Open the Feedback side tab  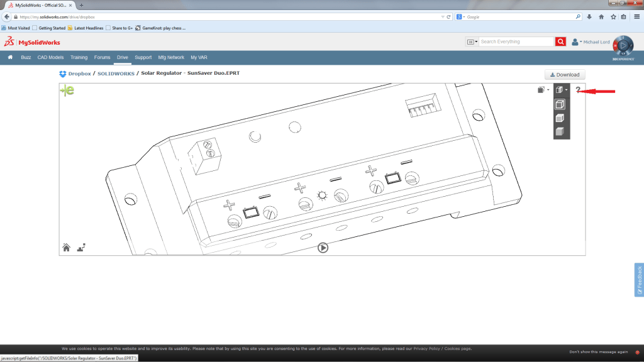tap(639, 280)
